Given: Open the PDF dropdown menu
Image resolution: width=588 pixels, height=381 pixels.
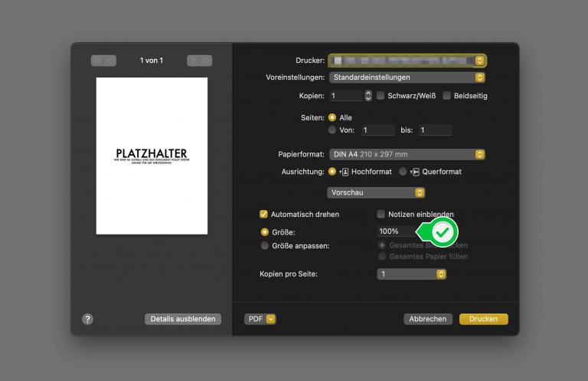Looking at the screenshot, I should (x=260, y=319).
